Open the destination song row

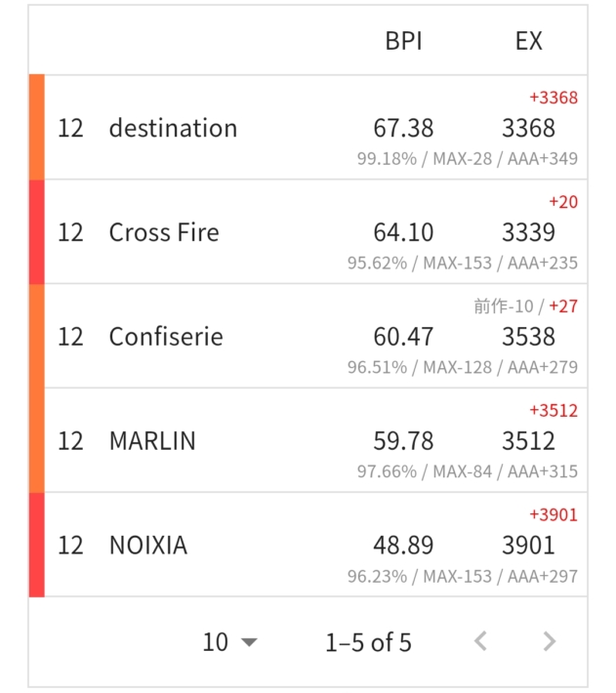[x=173, y=128]
